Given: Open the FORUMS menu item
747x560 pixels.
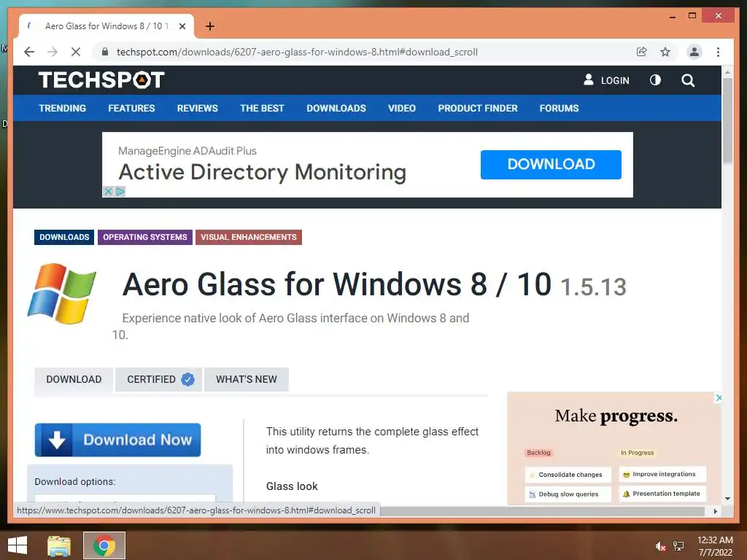Looking at the screenshot, I should click(x=559, y=108).
